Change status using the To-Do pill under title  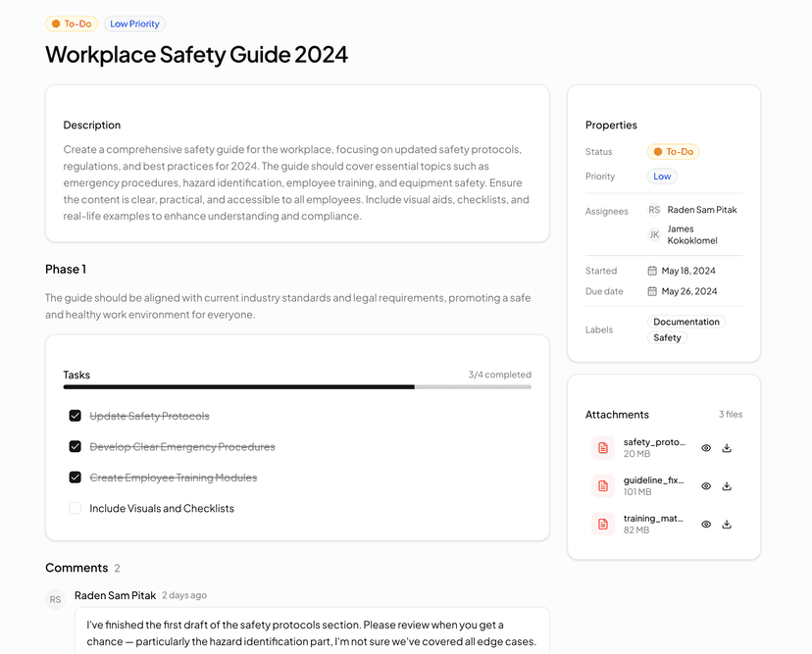point(71,23)
